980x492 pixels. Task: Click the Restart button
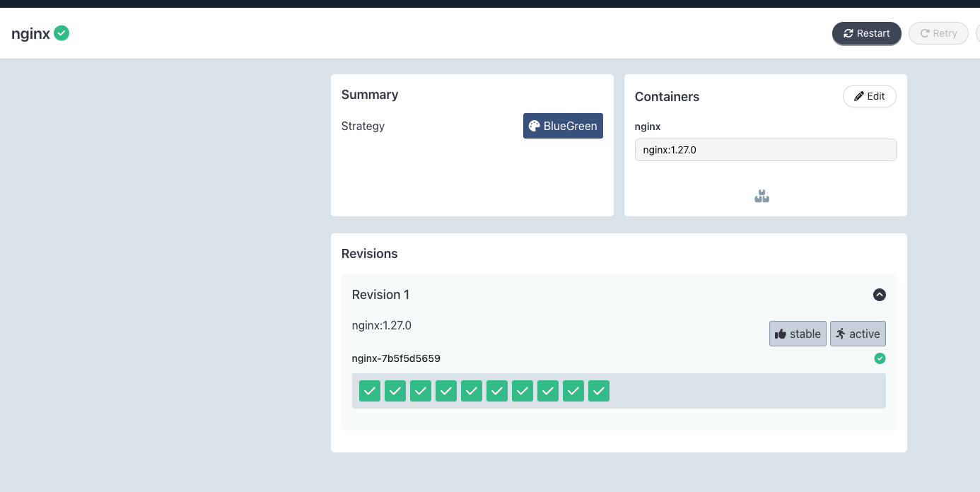(x=866, y=33)
